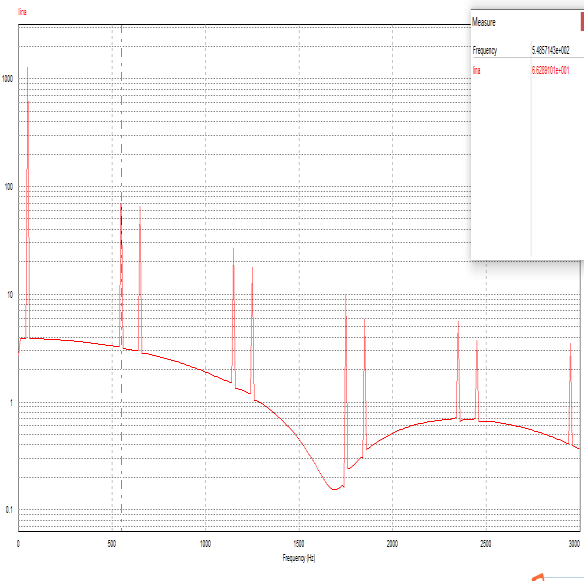Click the lina legend label above the plot
The width and height of the screenshot is (585, 581).
(22, 12)
